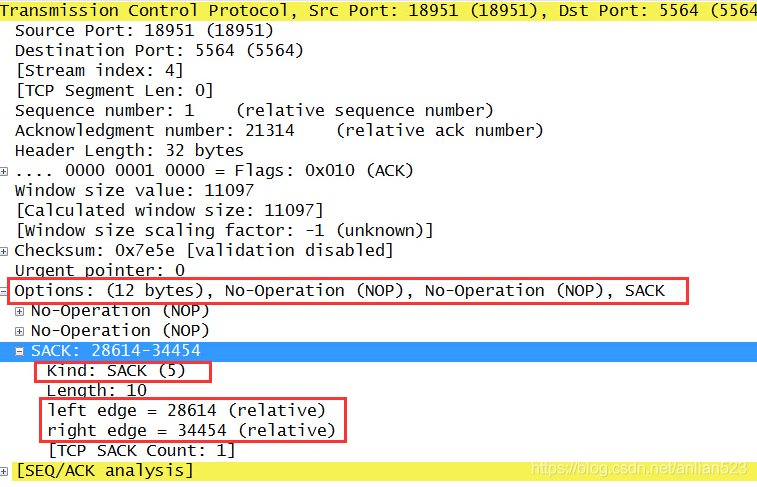This screenshot has height=487, width=757.
Task: Select the [Stream index: 4] line
Action: pos(99,70)
